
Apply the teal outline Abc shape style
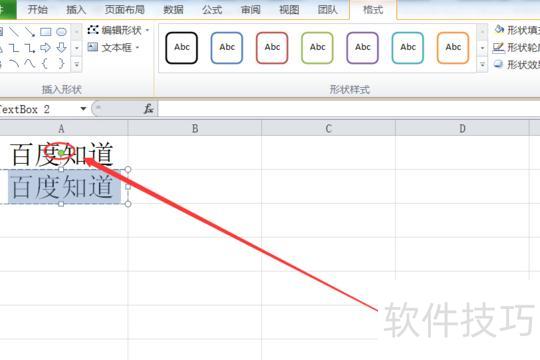click(x=407, y=48)
